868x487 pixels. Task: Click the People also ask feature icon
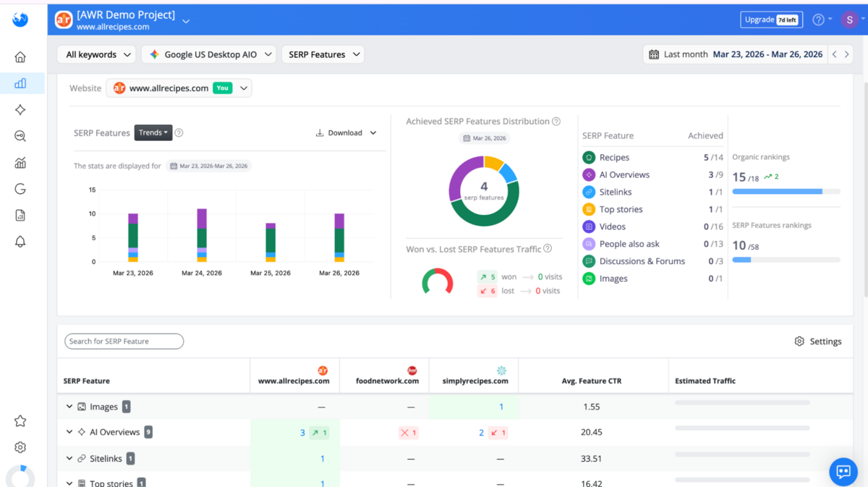point(589,244)
